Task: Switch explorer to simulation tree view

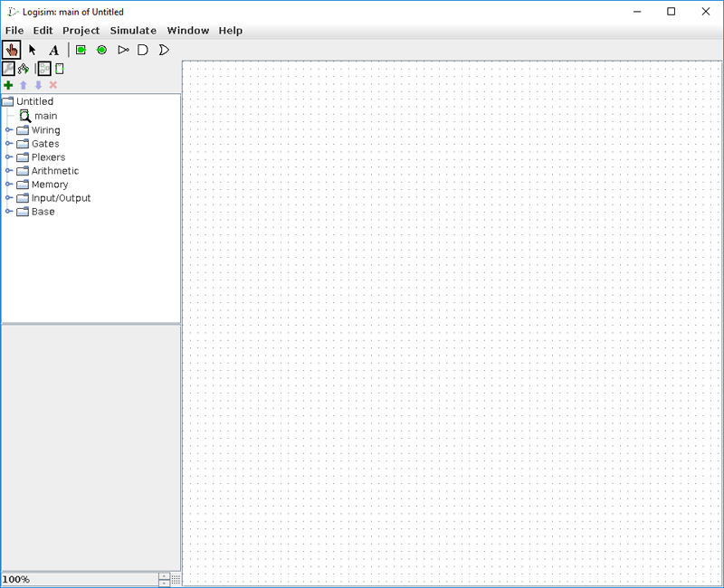Action: point(24,69)
